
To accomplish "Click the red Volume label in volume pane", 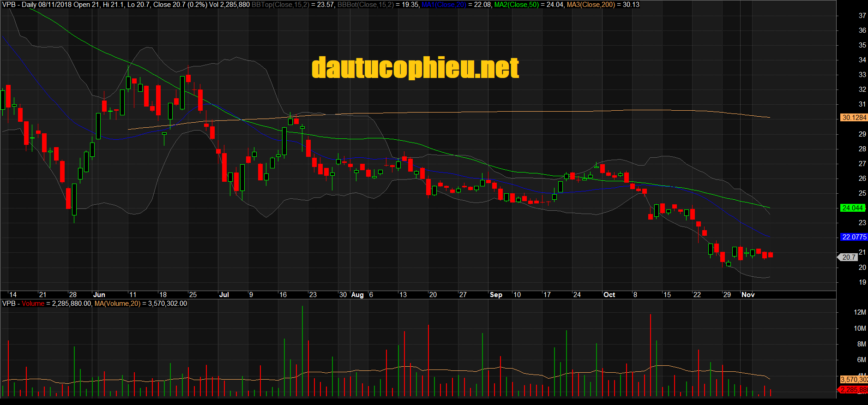I will 33,304.
